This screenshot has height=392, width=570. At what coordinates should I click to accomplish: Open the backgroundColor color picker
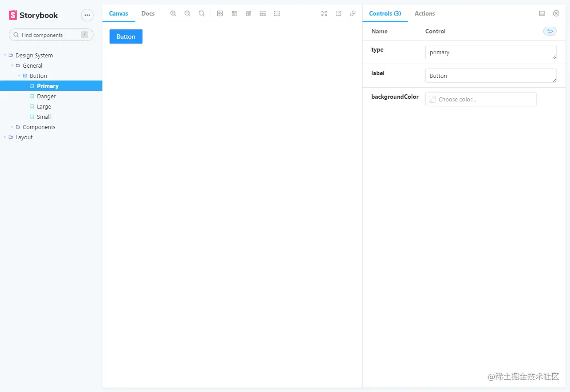pyautogui.click(x=432, y=99)
